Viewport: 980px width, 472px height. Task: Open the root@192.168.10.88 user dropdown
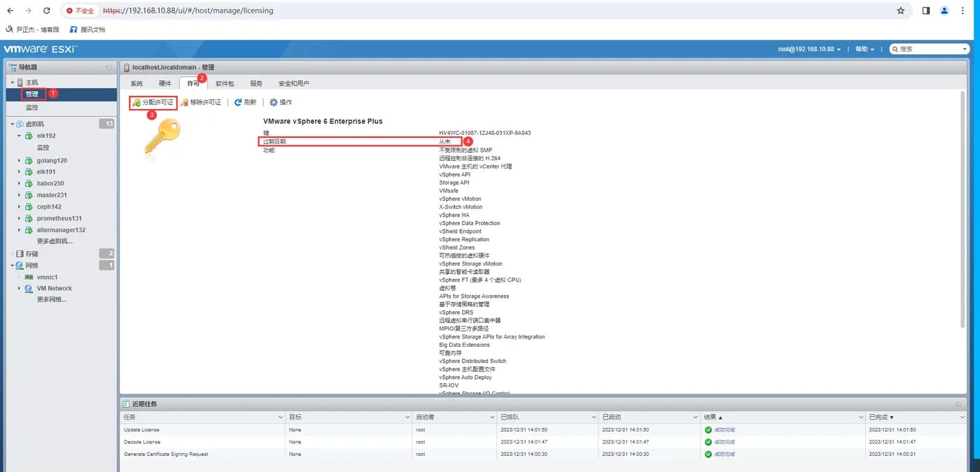pos(810,49)
